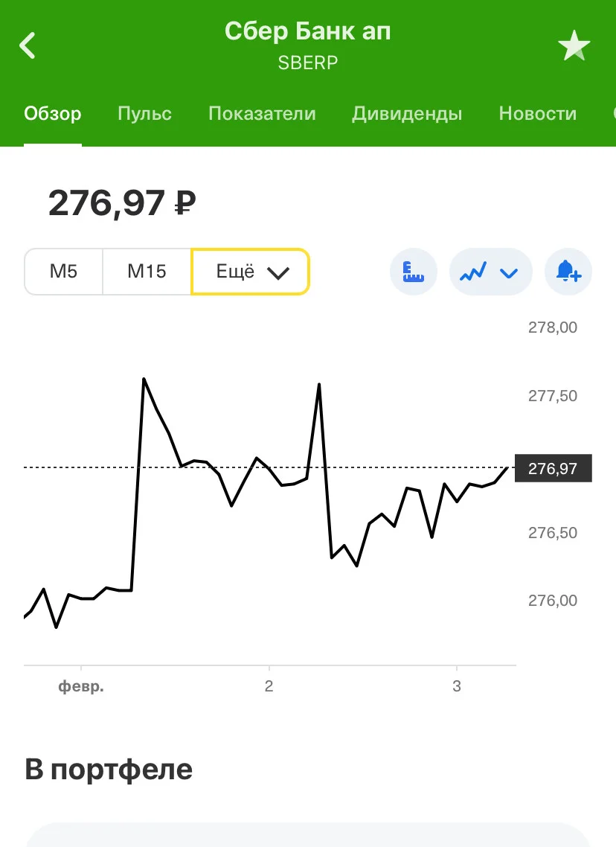The width and height of the screenshot is (616, 847).
Task: Open the Дивиденды tab
Action: [407, 113]
